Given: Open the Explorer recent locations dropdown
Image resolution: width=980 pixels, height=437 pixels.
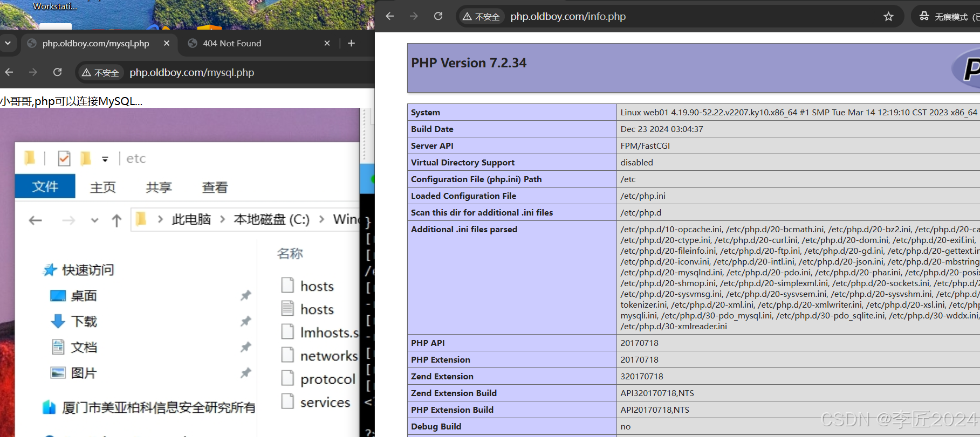Looking at the screenshot, I should pyautogui.click(x=94, y=220).
